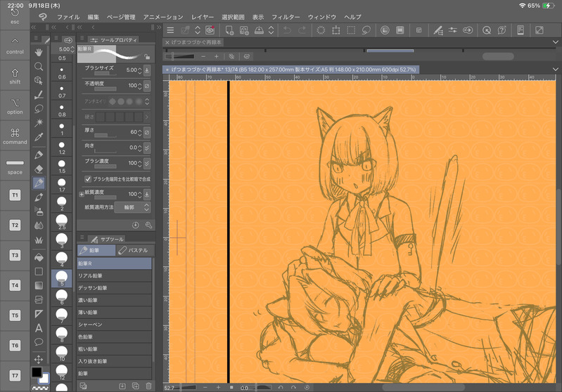
Task: Click the ブラシ濃度 slider bar
Action: pos(106,166)
